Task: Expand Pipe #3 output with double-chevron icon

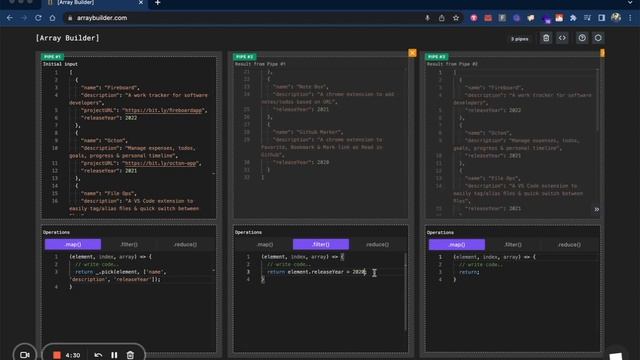Action: (596, 209)
